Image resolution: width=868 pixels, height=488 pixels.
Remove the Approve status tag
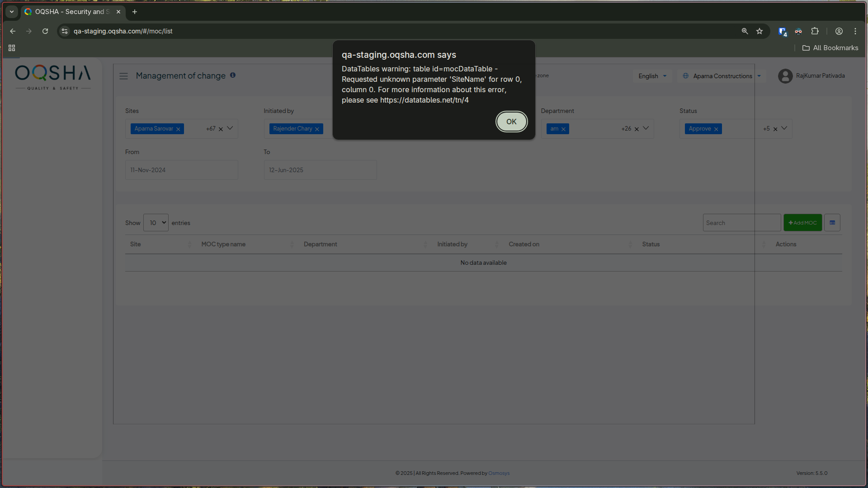click(x=716, y=129)
